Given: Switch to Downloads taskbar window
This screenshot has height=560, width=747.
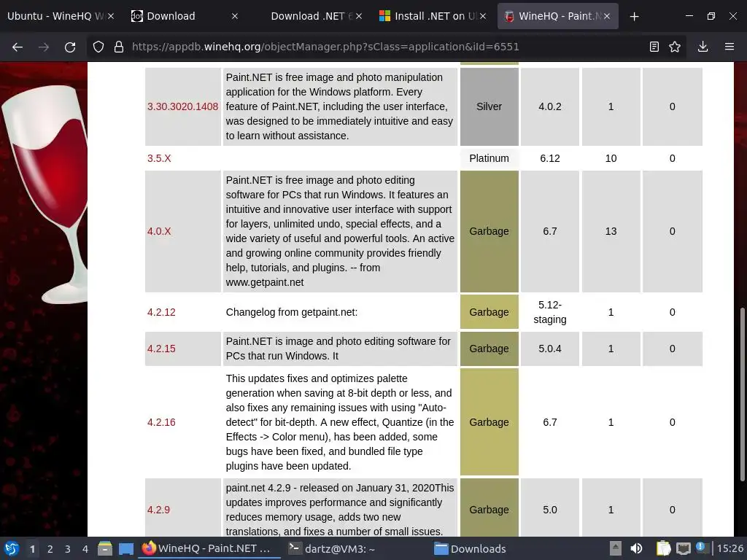Looking at the screenshot, I should 502,548.
